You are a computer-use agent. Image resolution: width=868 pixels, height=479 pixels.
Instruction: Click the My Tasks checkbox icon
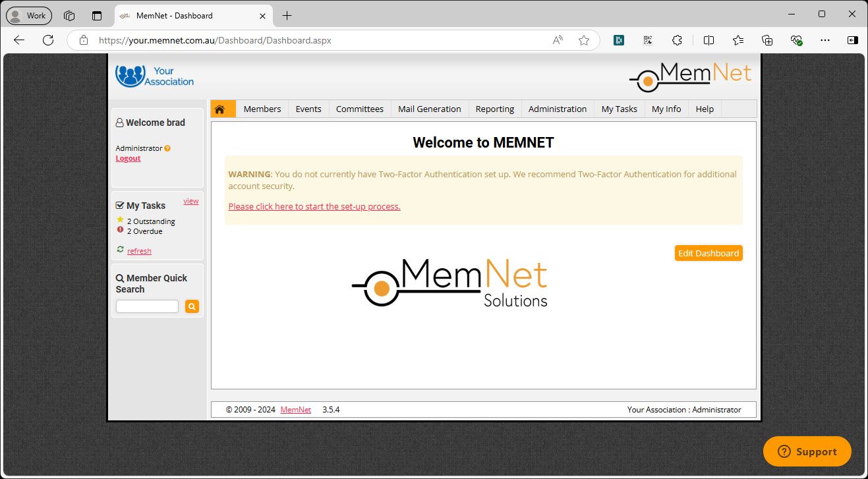[119, 205]
